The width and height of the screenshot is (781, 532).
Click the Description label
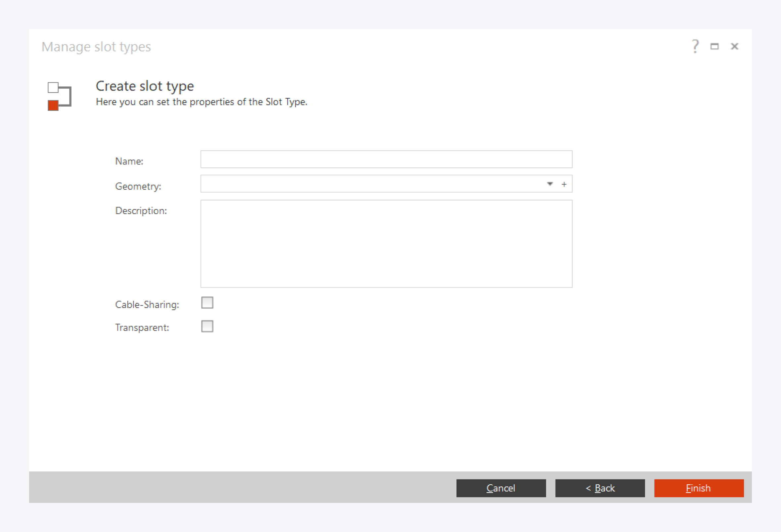tap(141, 211)
